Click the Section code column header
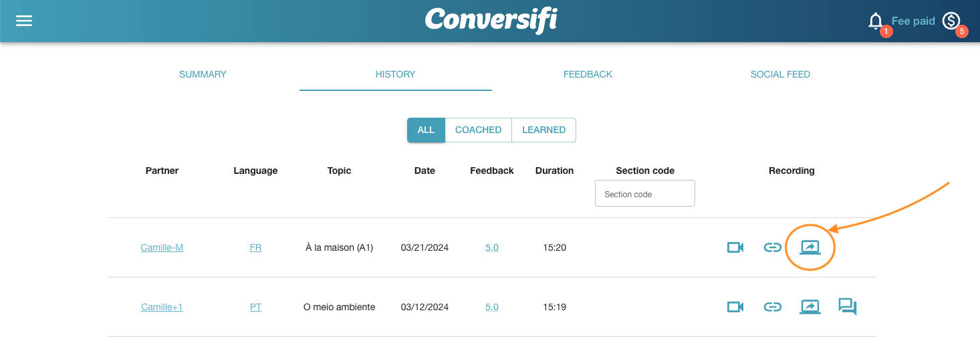 click(645, 171)
